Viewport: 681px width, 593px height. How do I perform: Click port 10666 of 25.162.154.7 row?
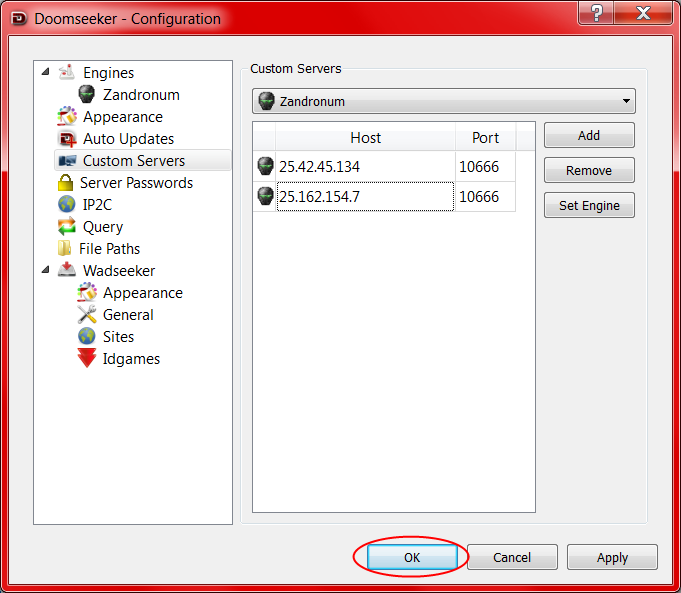coord(485,196)
